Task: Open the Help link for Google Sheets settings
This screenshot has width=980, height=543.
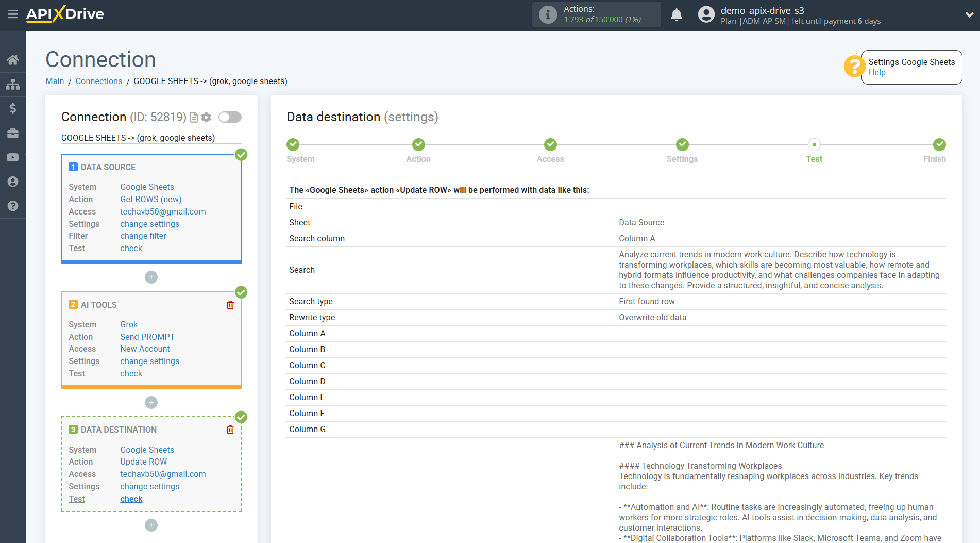Action: tap(876, 73)
